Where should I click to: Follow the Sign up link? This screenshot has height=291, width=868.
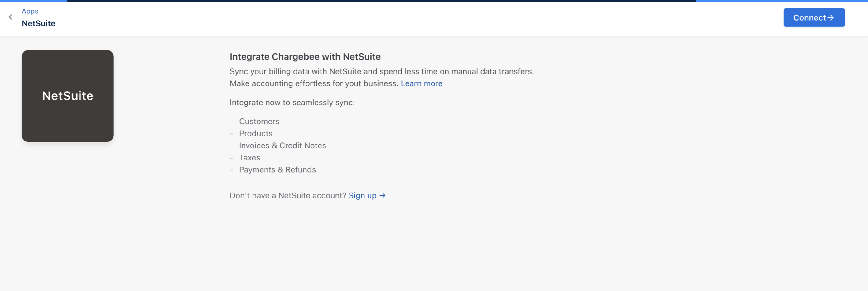[x=362, y=196]
